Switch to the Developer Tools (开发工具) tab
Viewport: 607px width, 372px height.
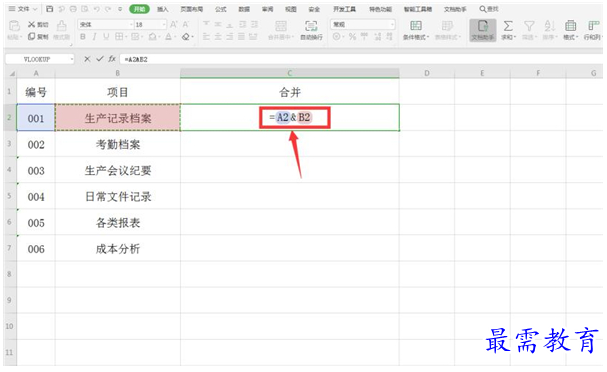click(345, 9)
